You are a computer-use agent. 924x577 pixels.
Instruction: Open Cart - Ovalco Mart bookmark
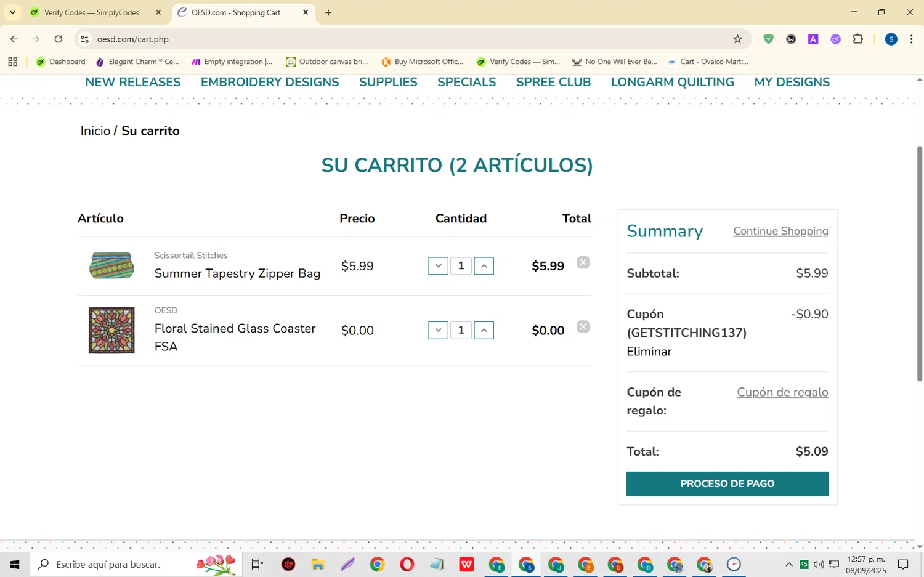[708, 62]
